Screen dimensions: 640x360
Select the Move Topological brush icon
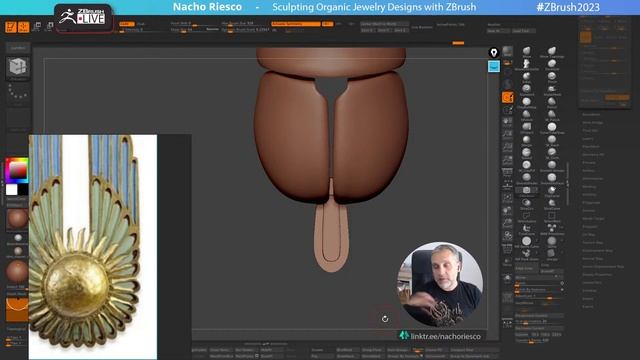552,51
